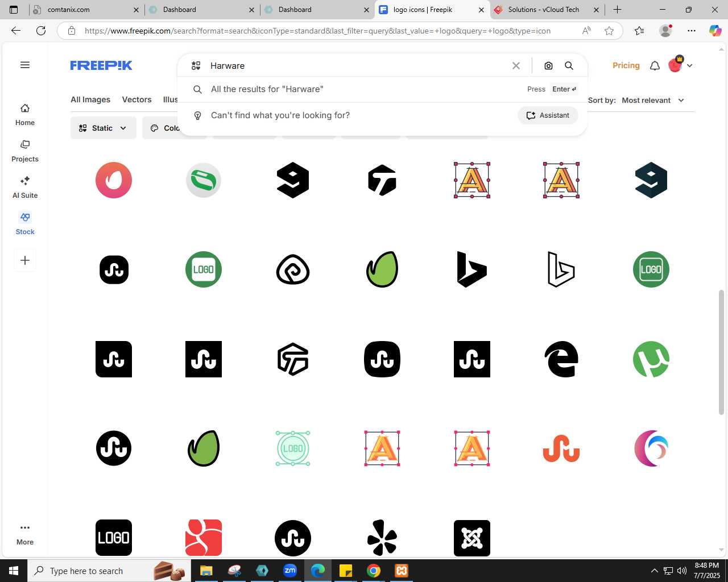Screen dimensions: 728x582
Task: Click the plus button in the sidebar
Action: tap(25, 260)
